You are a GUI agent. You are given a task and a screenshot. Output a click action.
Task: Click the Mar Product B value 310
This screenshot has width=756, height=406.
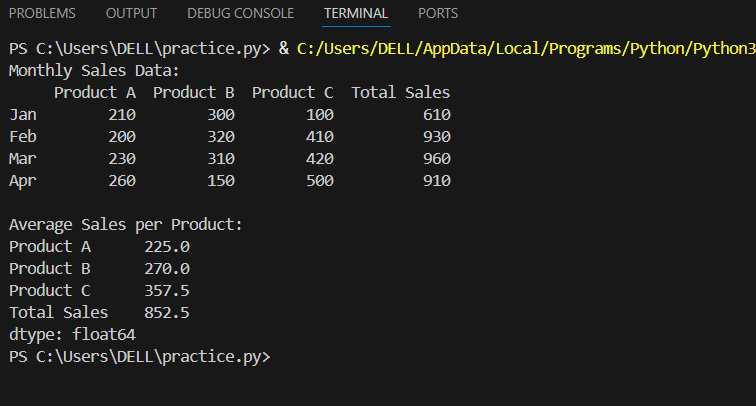point(221,159)
